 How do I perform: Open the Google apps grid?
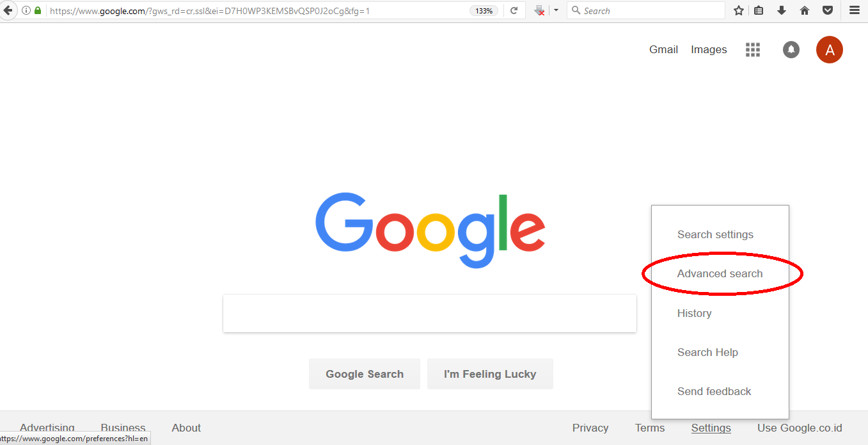pos(753,50)
